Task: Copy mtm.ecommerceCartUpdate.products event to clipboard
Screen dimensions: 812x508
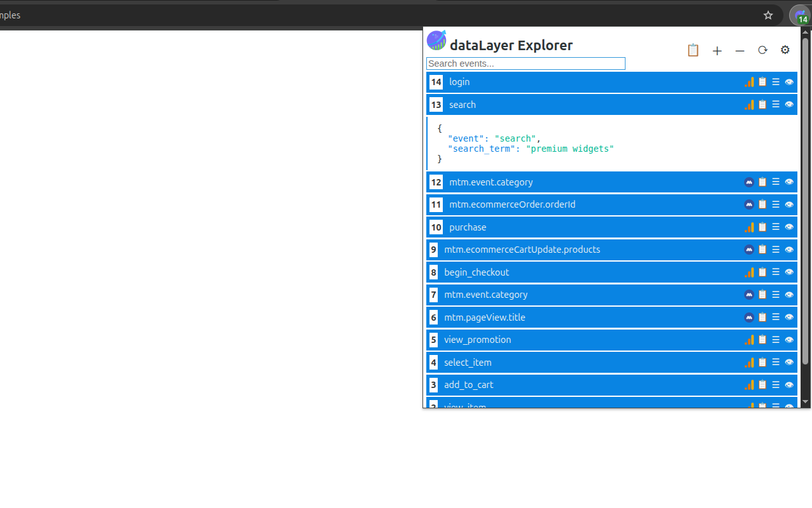Action: [763, 250]
